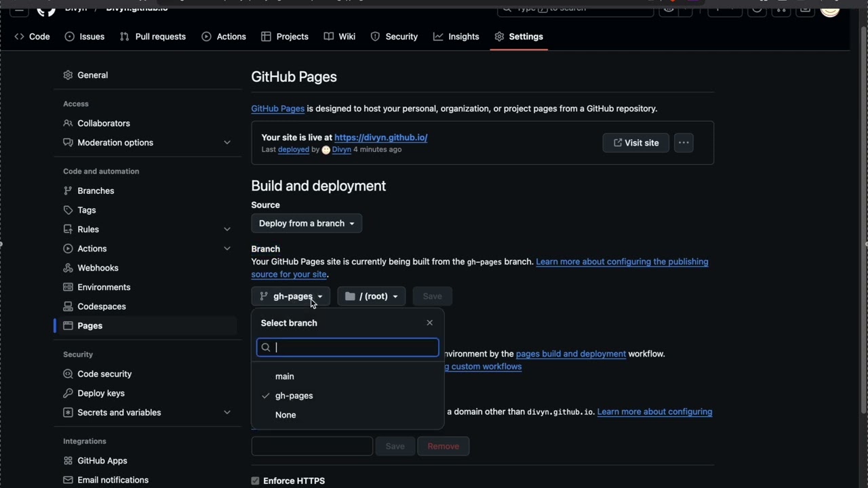
Task: Click the asterisk icon beside Secrets and variables
Action: coord(68,413)
